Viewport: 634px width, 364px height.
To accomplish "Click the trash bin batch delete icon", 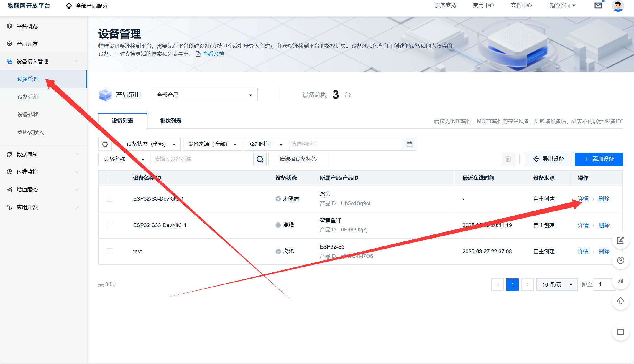I will (x=508, y=159).
